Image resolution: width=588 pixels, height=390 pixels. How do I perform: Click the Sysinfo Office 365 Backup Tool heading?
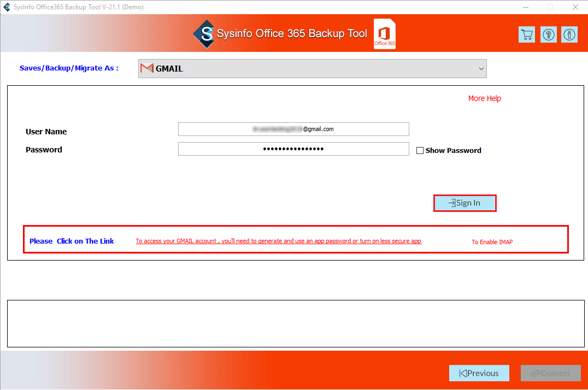[292, 34]
